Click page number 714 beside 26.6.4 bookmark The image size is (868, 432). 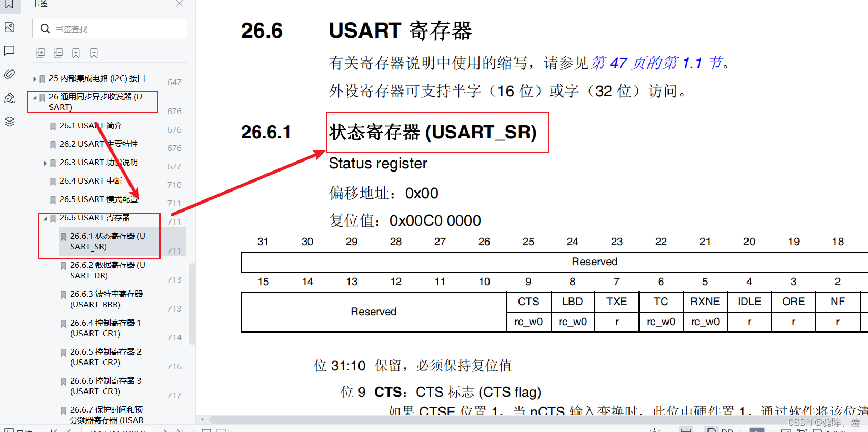click(174, 338)
